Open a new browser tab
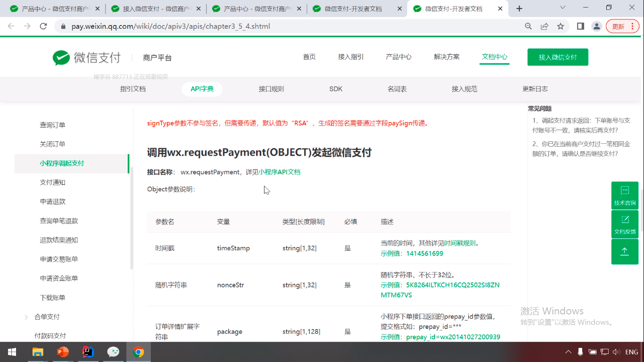644x362 pixels. (520, 8)
